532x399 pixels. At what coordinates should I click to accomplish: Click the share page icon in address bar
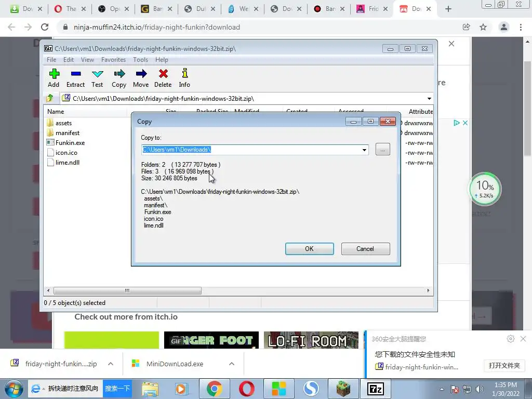click(466, 27)
